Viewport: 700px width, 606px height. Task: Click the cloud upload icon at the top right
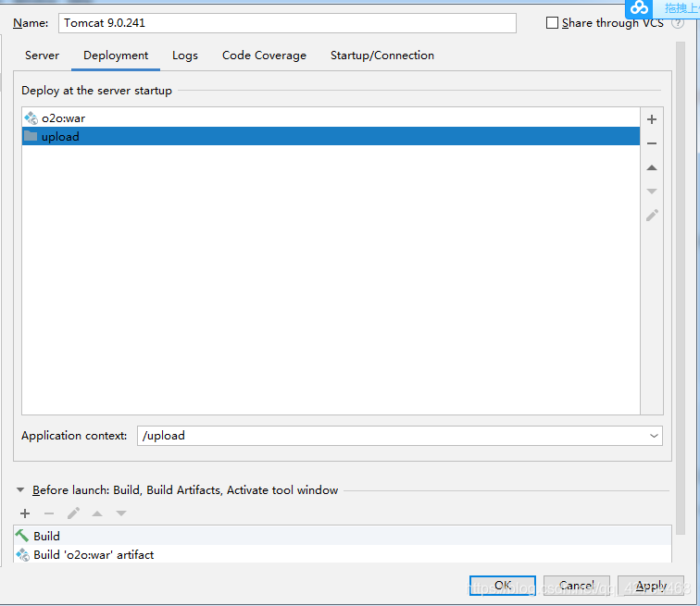[x=639, y=7]
